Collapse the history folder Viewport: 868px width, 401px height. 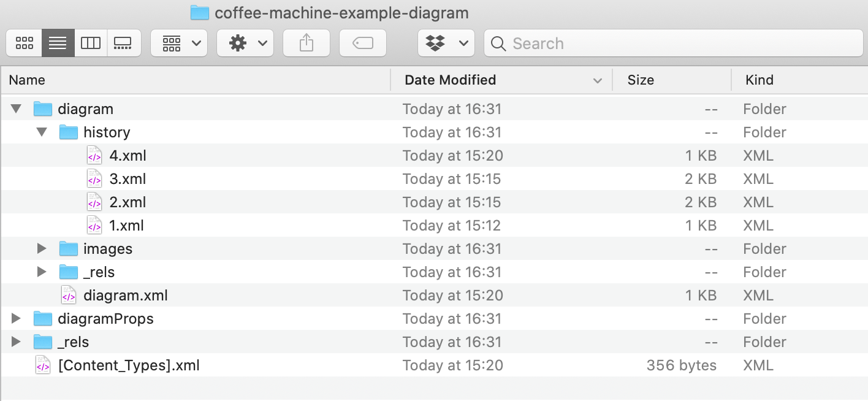(x=41, y=132)
